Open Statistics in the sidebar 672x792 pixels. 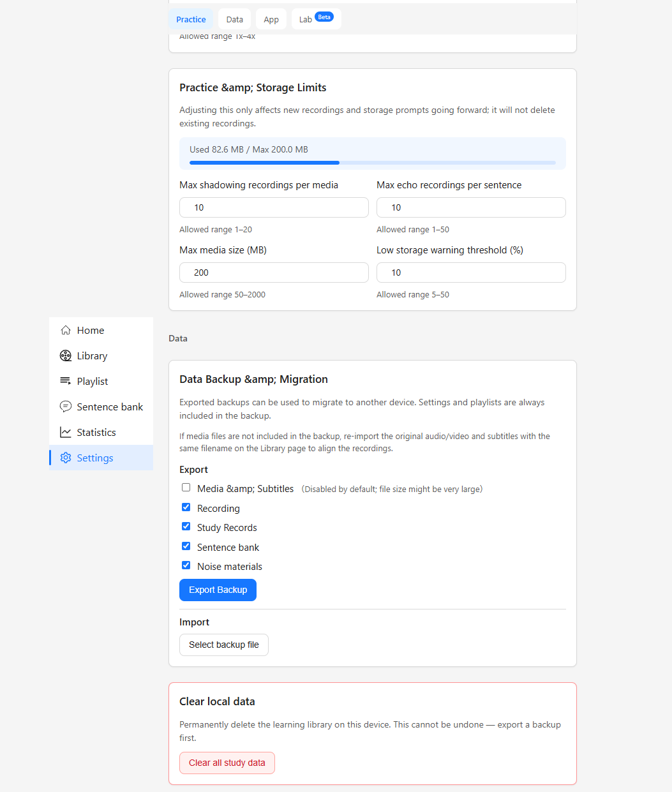(x=101, y=432)
